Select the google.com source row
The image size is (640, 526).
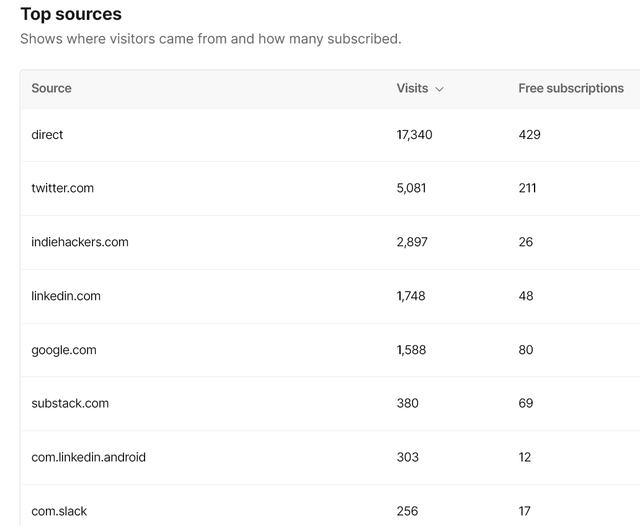pos(330,350)
